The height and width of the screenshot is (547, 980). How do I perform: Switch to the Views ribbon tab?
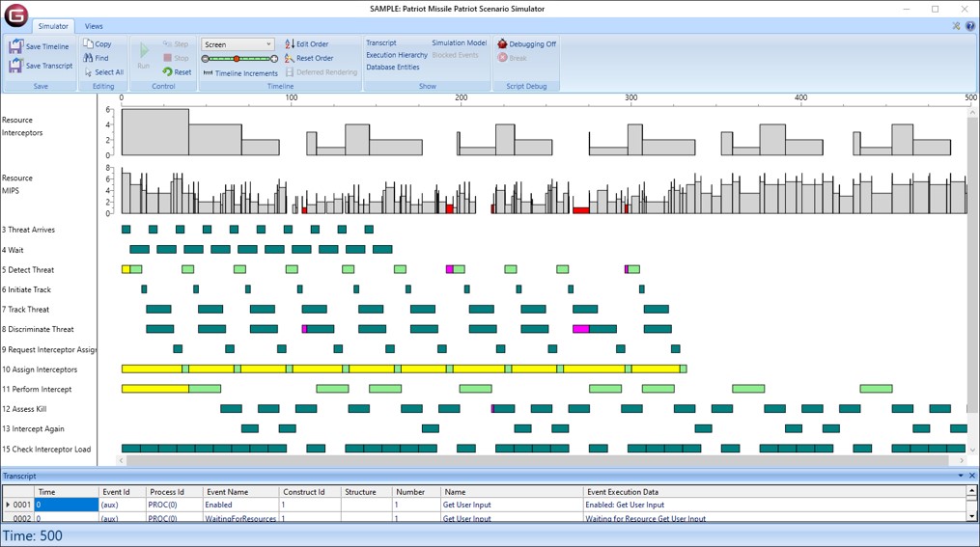[x=94, y=26]
